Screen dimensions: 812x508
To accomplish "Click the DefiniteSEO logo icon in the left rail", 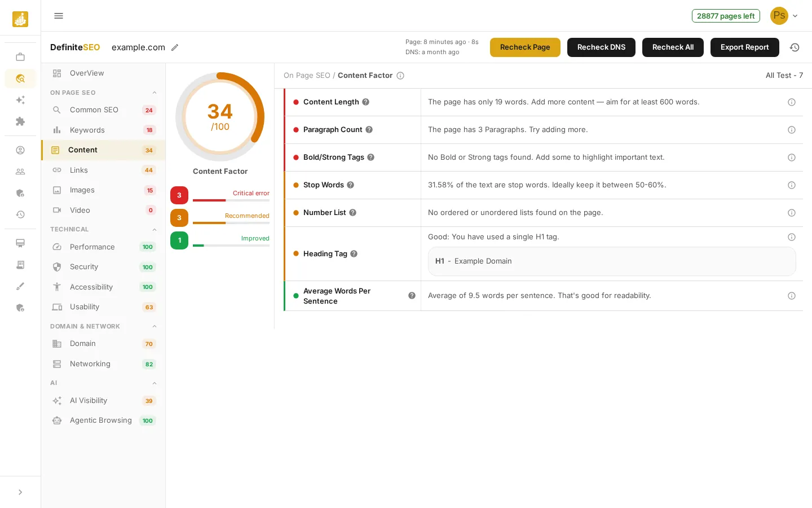I will tap(20, 19).
